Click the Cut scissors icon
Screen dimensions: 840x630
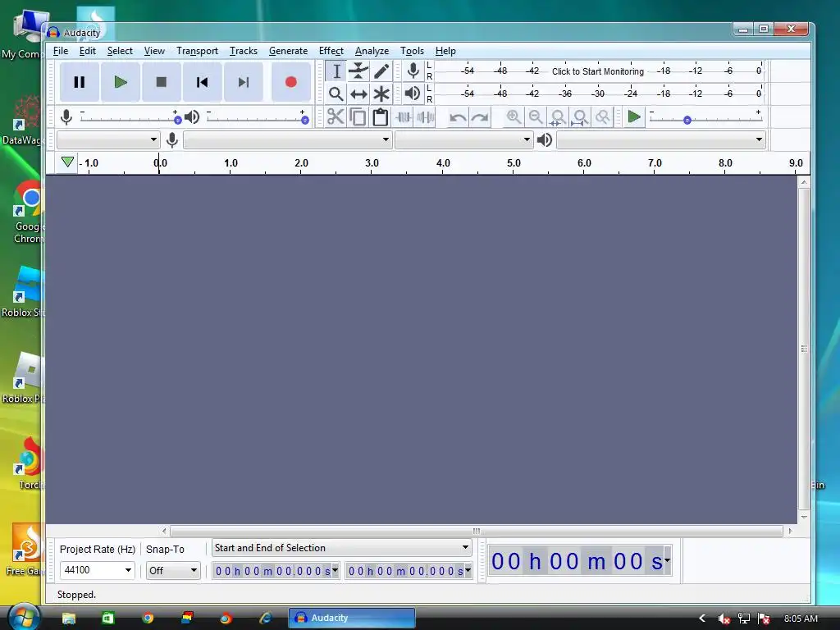[x=336, y=116]
